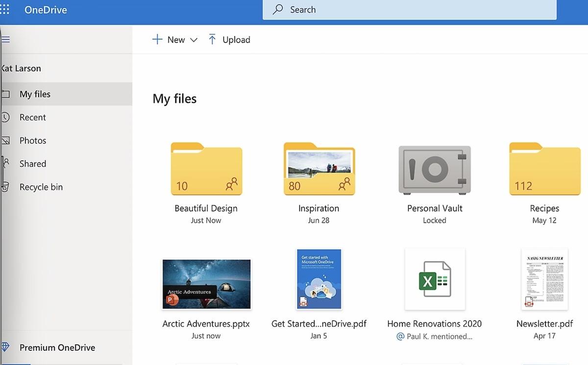Click the Upload arrow icon
The image size is (588, 365).
point(212,40)
